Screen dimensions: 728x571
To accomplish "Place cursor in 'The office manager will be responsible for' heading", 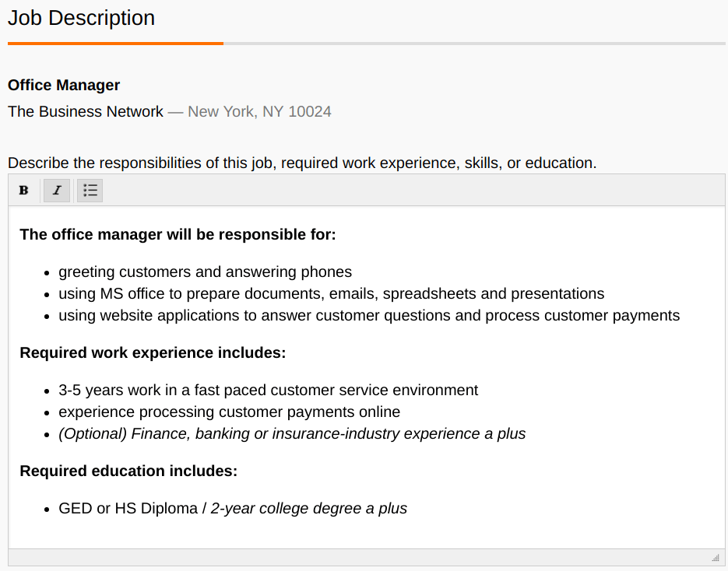I will coord(178,235).
